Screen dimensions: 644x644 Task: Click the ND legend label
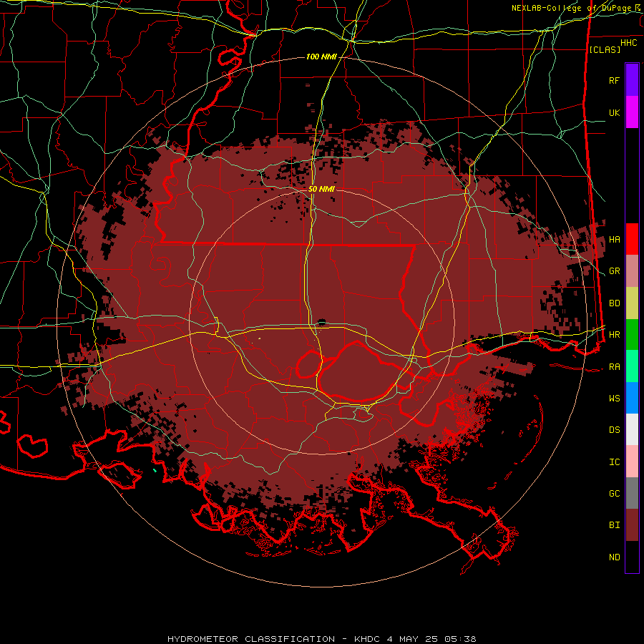pyautogui.click(x=614, y=557)
